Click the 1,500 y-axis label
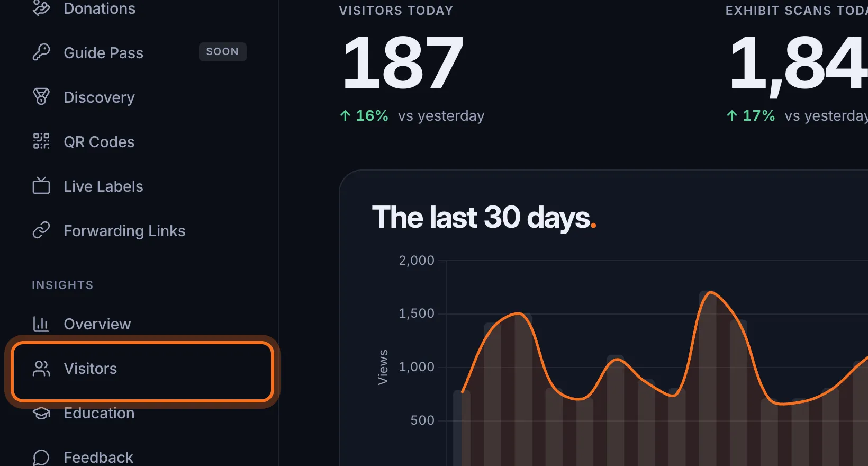868x466 pixels. pos(417,313)
